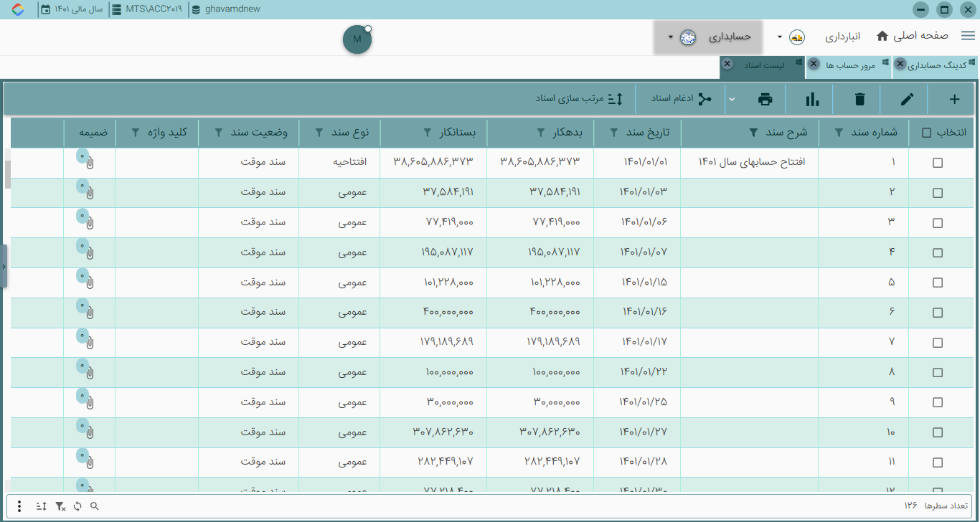980x522 pixels.
Task: Open filter on شرح سند column
Action: click(x=753, y=133)
